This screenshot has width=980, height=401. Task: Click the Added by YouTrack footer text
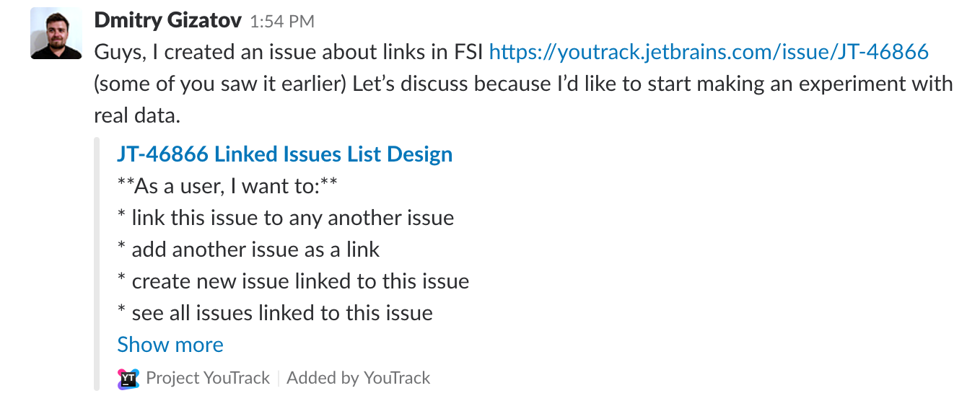[359, 378]
